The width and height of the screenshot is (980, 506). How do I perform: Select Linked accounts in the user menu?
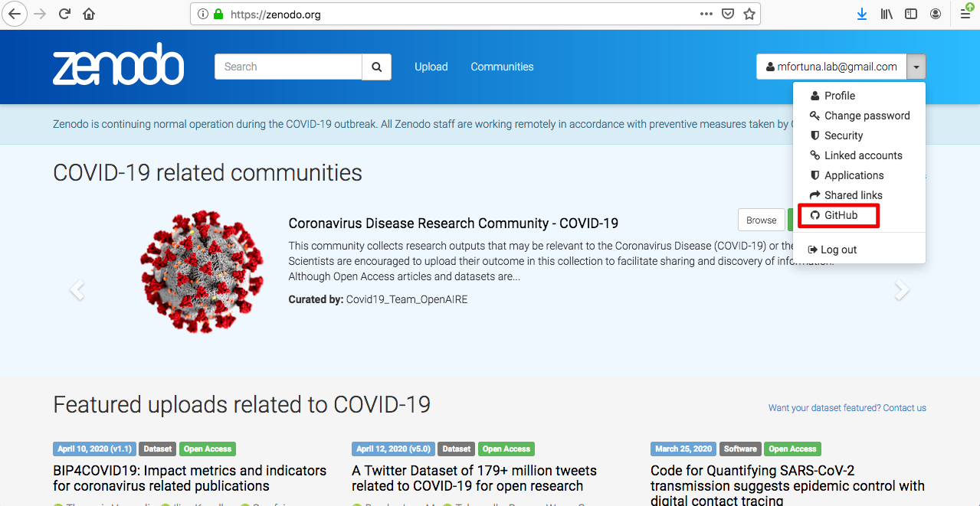[860, 155]
